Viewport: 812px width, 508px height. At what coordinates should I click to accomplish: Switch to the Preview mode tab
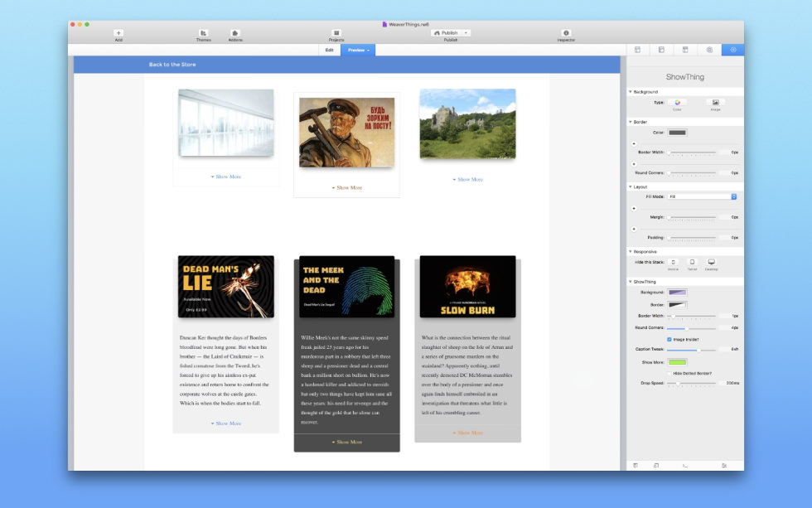tap(358, 50)
